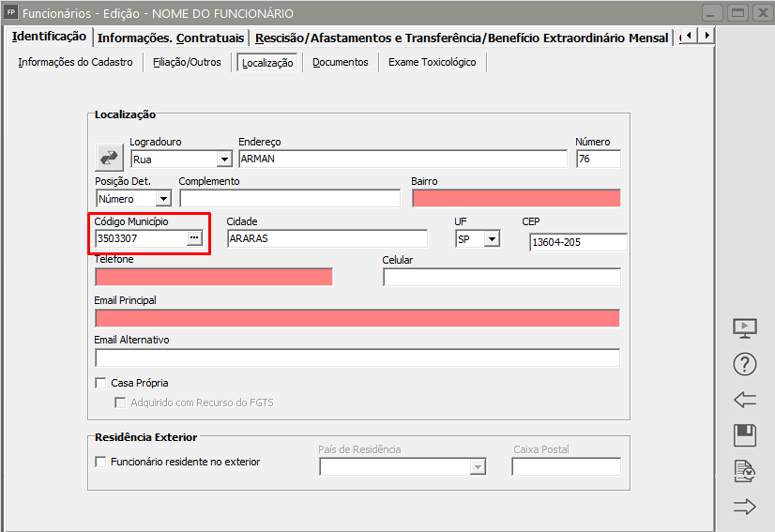
Task: Open the Posição Det. dropdown
Action: pos(163,199)
